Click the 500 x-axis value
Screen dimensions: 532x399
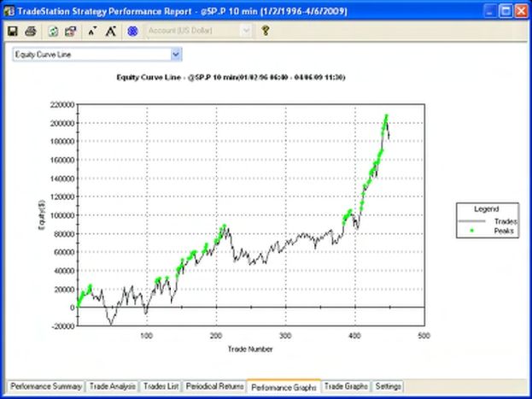pyautogui.click(x=424, y=336)
